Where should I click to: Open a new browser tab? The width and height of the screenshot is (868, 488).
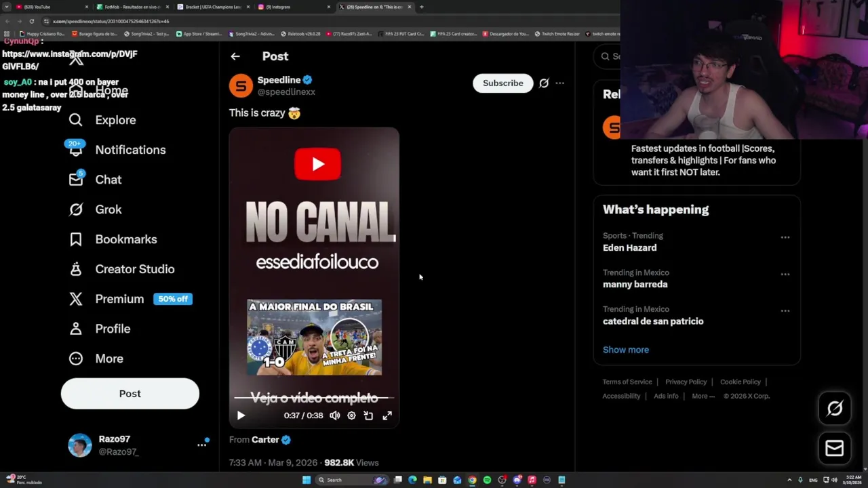coord(421,7)
